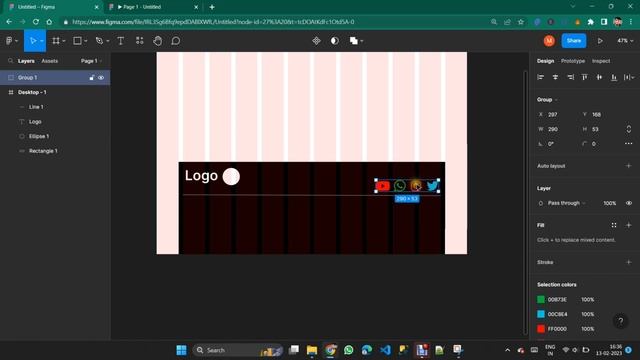The image size is (640, 360).
Task: Click the Twitter bird icon on canvas
Action: [x=432, y=186]
